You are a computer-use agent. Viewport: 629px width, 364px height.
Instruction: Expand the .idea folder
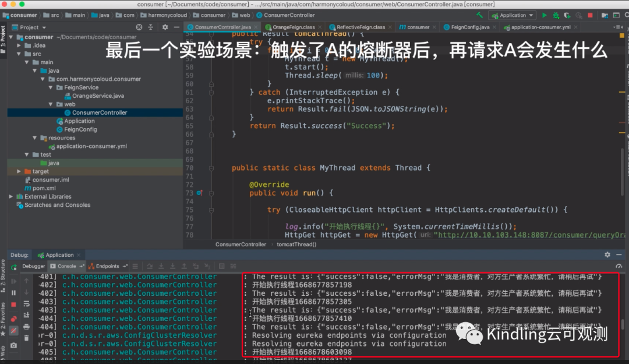[19, 45]
